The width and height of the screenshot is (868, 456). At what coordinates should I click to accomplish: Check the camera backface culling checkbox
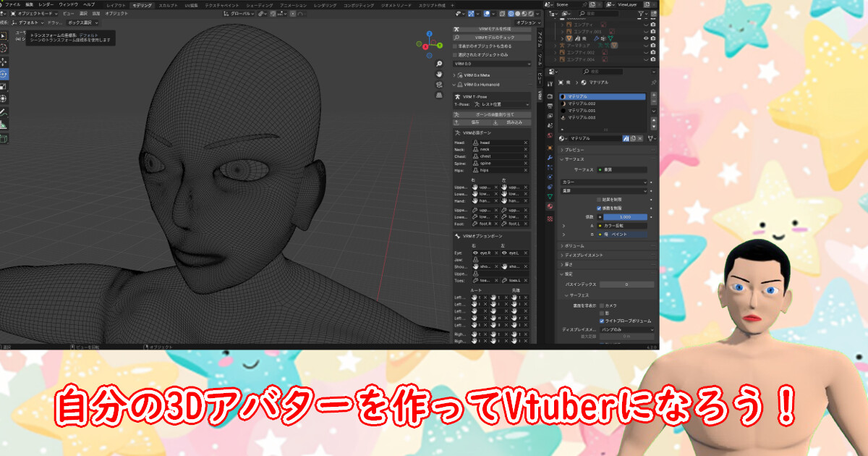tap(602, 305)
